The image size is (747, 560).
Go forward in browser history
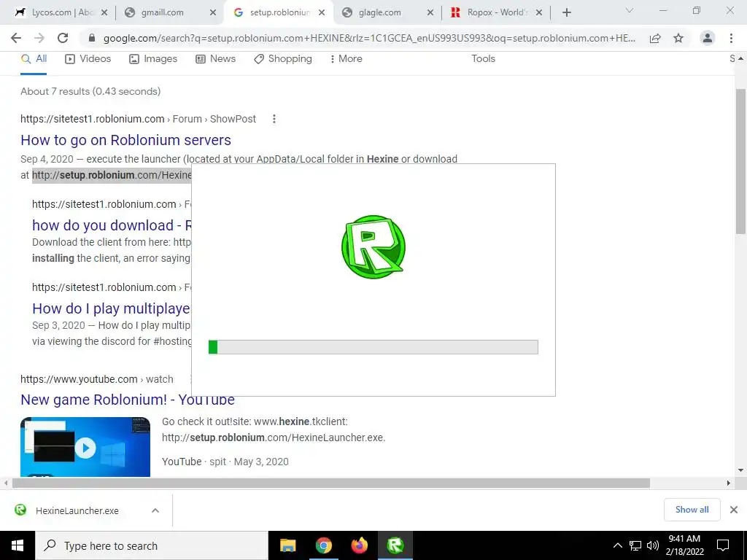(39, 38)
